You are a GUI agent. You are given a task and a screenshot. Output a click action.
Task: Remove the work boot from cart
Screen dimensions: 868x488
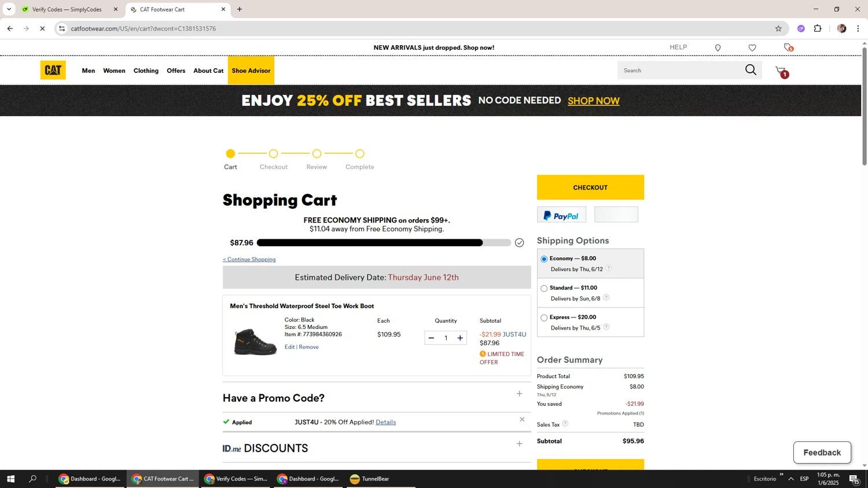point(309,347)
